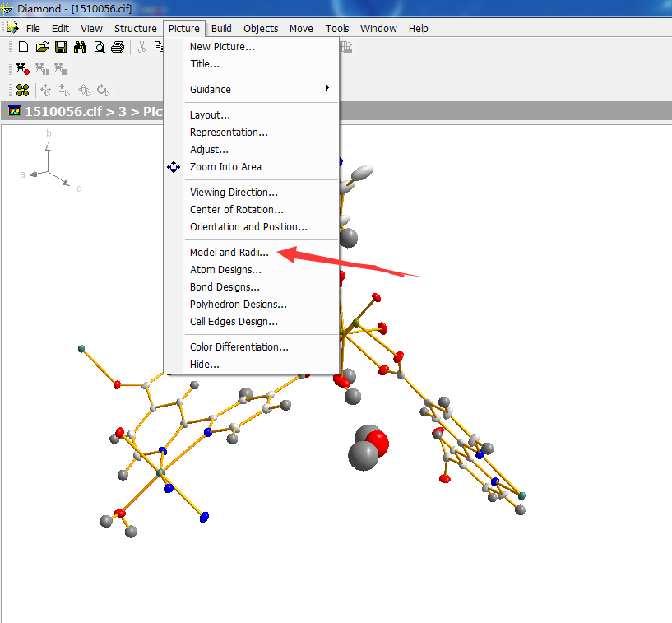
Task: Click the Zoom Into Area icon
Action: 174,167
